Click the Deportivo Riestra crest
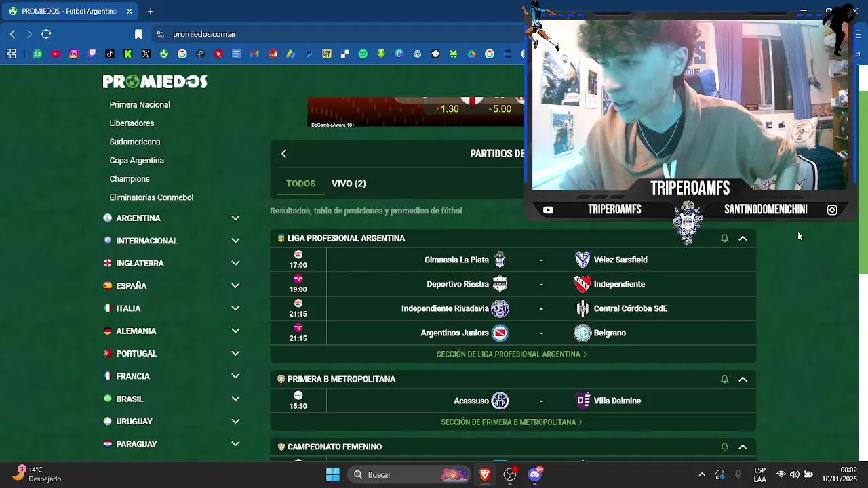868x488 pixels. click(x=500, y=284)
